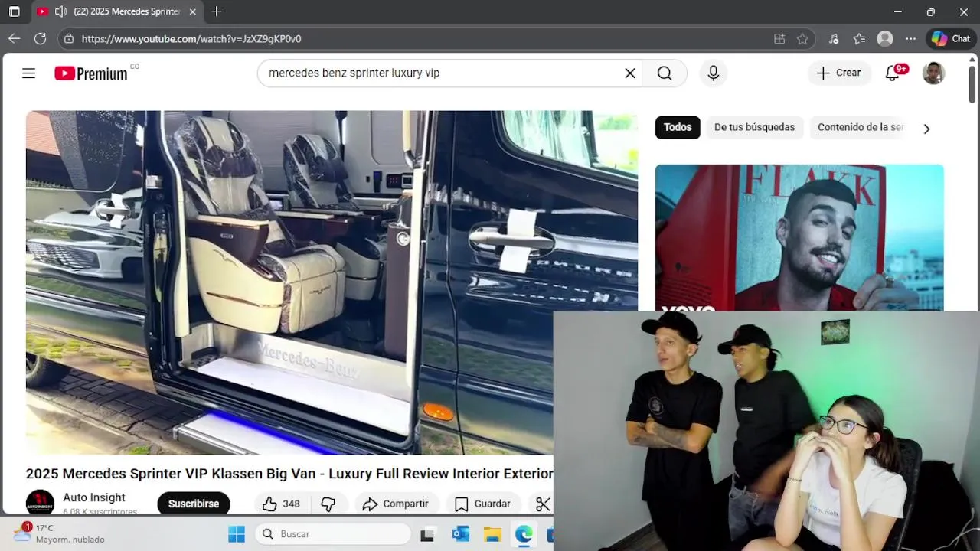Open Edge settings and more menu
Image resolution: width=980 pixels, height=551 pixels.
pos(910,39)
